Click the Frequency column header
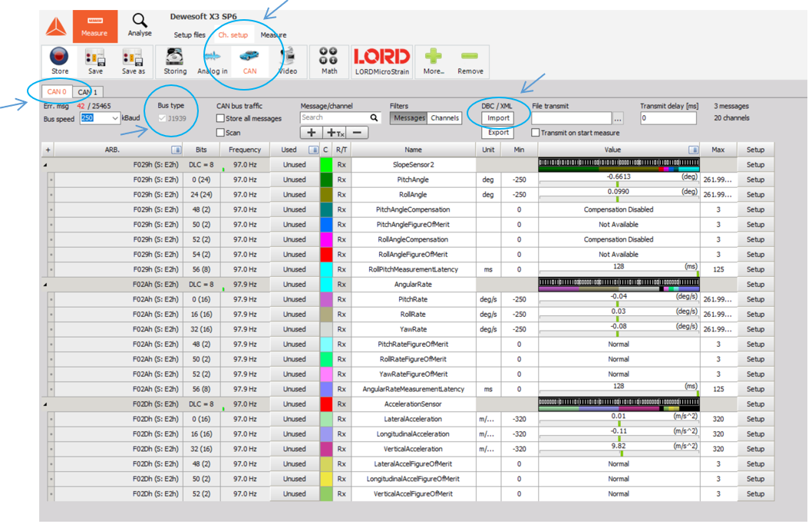The height and width of the screenshot is (524, 812). pos(245,150)
